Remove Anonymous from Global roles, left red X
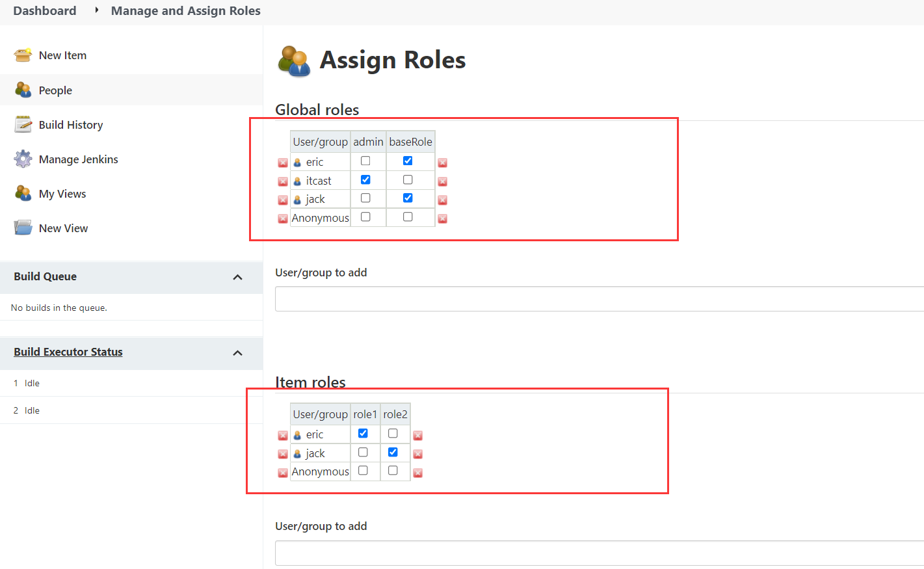The height and width of the screenshot is (569, 924). pos(283,218)
